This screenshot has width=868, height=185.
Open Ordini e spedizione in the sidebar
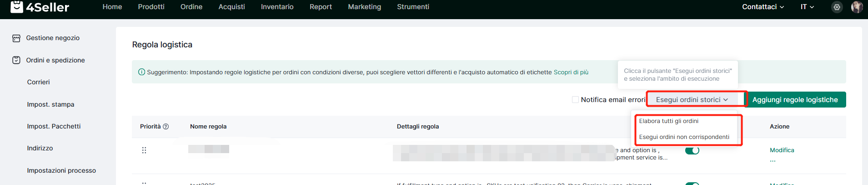click(55, 60)
